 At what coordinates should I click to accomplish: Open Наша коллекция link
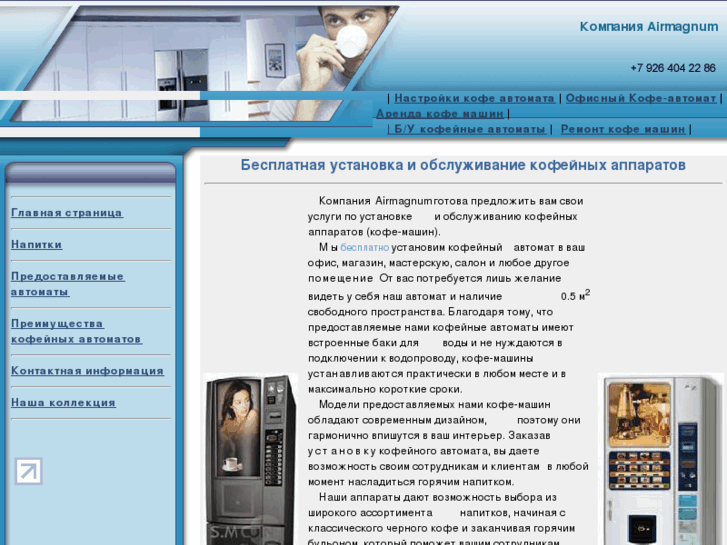coord(64,403)
